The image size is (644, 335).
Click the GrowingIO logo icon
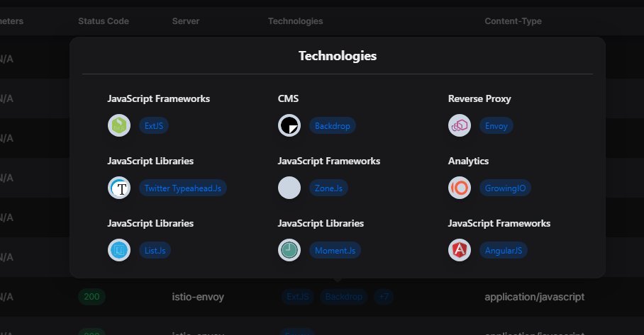pyautogui.click(x=460, y=188)
